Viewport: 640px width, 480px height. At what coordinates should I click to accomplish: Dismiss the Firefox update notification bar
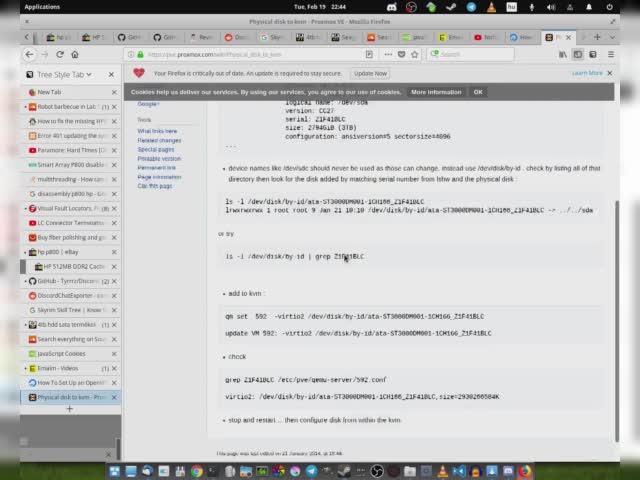coord(610,73)
